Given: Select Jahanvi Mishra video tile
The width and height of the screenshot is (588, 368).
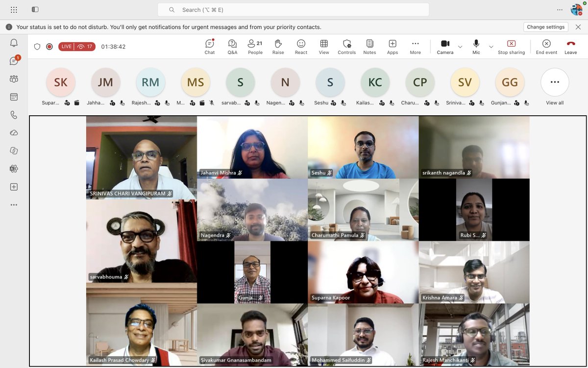Looking at the screenshot, I should click(x=252, y=147).
